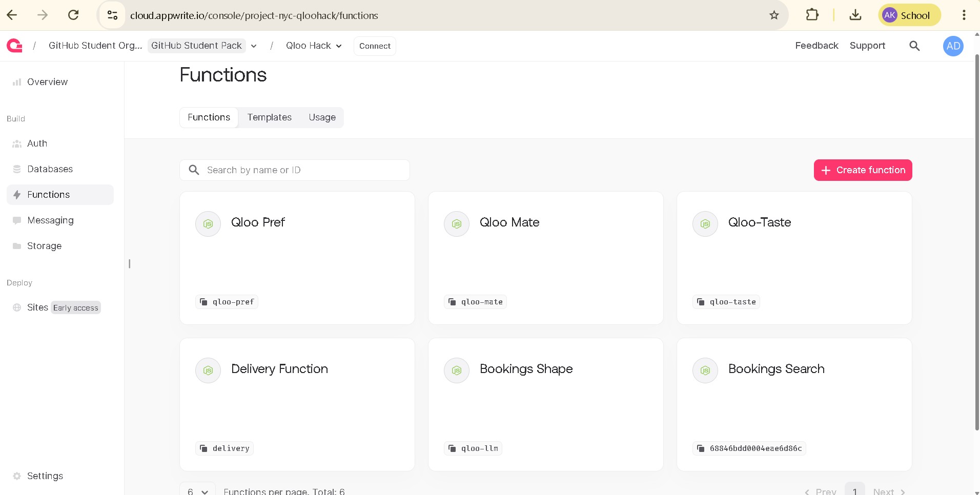Open the Chrome three-dot menu
Image resolution: width=980 pixels, height=495 pixels.
(964, 15)
